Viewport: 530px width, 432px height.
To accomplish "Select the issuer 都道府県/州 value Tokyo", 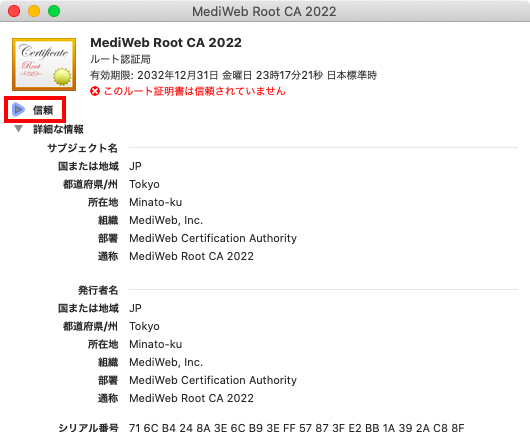I will pos(144,326).
